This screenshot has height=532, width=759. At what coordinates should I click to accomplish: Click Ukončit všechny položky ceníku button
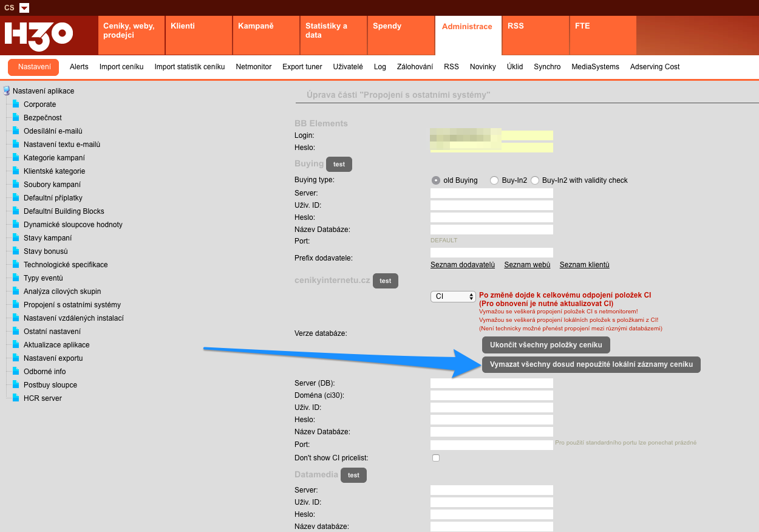point(545,345)
